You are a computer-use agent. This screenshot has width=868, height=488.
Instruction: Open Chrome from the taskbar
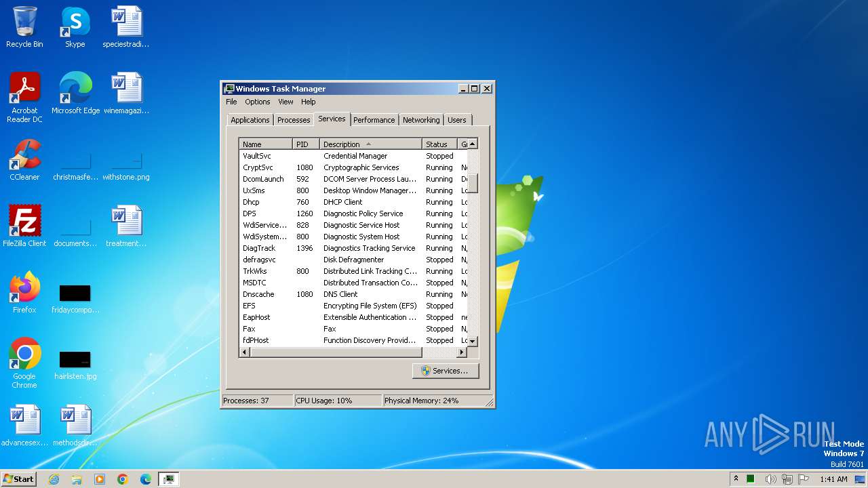pyautogui.click(x=123, y=479)
